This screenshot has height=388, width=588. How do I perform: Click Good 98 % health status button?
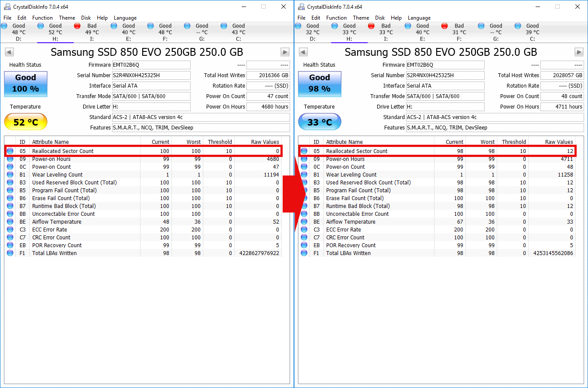320,84
